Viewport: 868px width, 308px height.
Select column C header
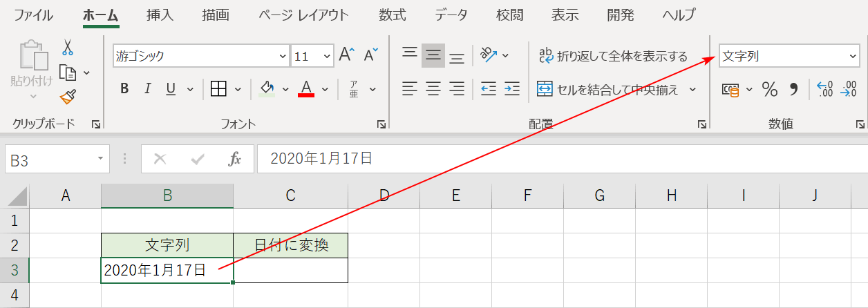[290, 196]
